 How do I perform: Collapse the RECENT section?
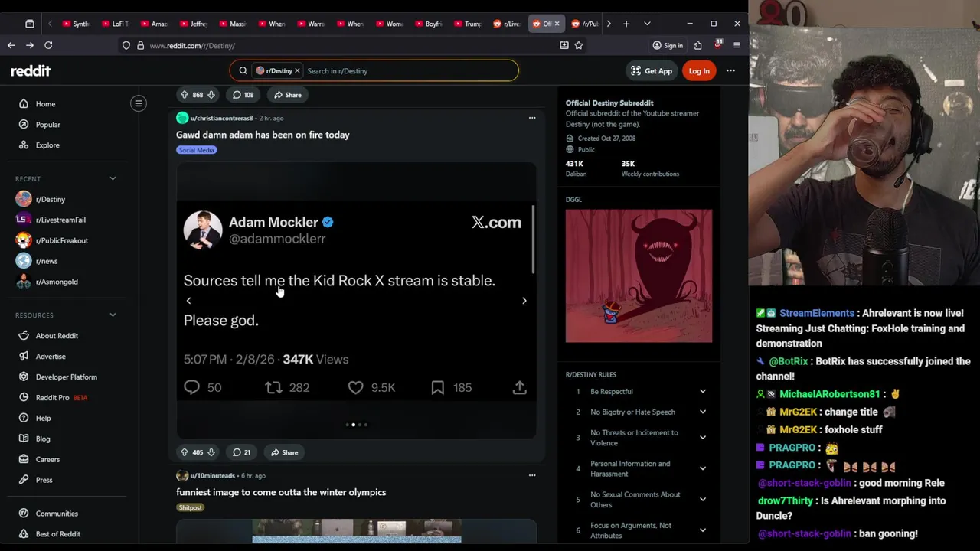113,178
